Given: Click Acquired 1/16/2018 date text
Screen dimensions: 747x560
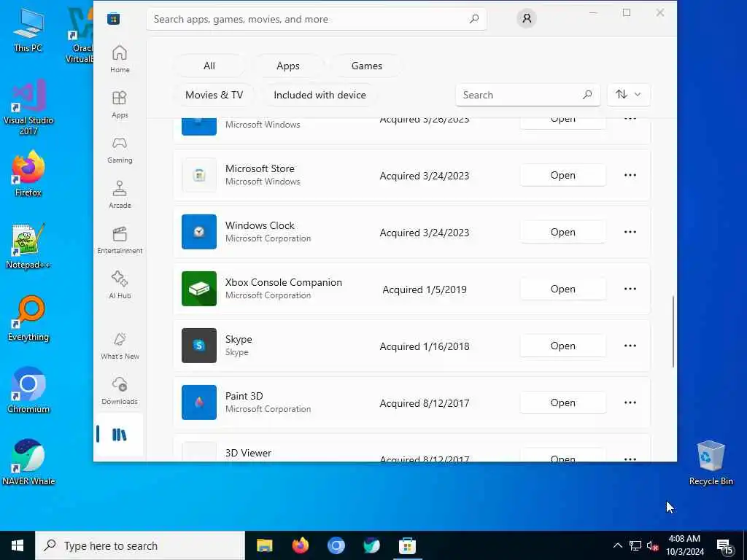Looking at the screenshot, I should 425,346.
